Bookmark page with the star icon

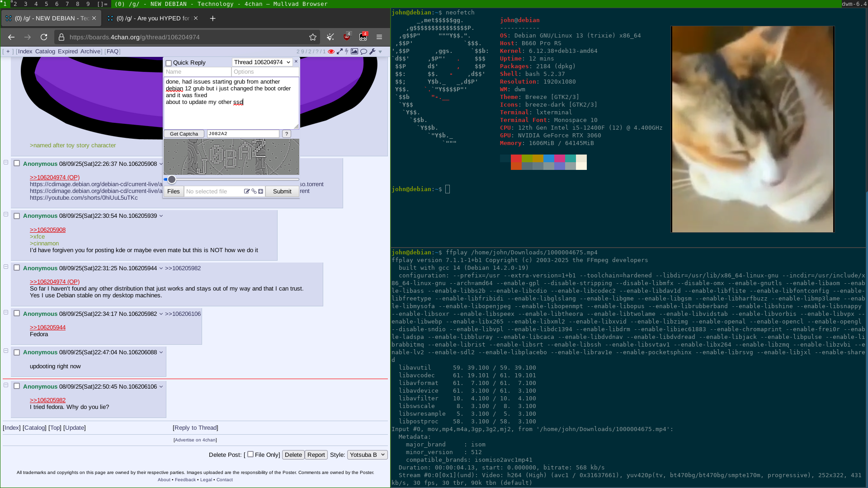[x=313, y=37]
